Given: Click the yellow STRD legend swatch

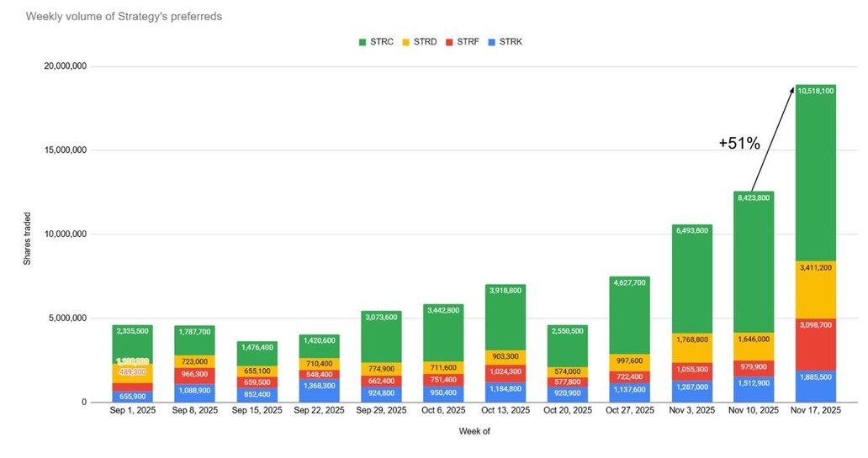Looking at the screenshot, I should point(405,41).
